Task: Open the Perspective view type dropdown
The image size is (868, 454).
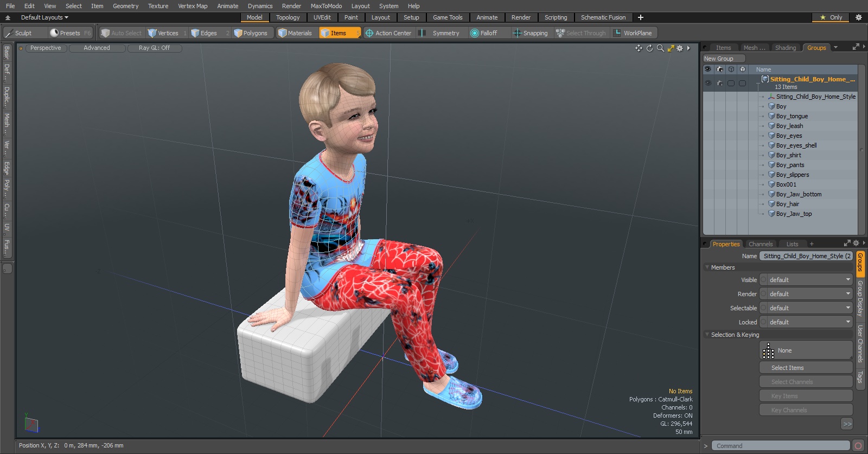Action: (x=46, y=48)
